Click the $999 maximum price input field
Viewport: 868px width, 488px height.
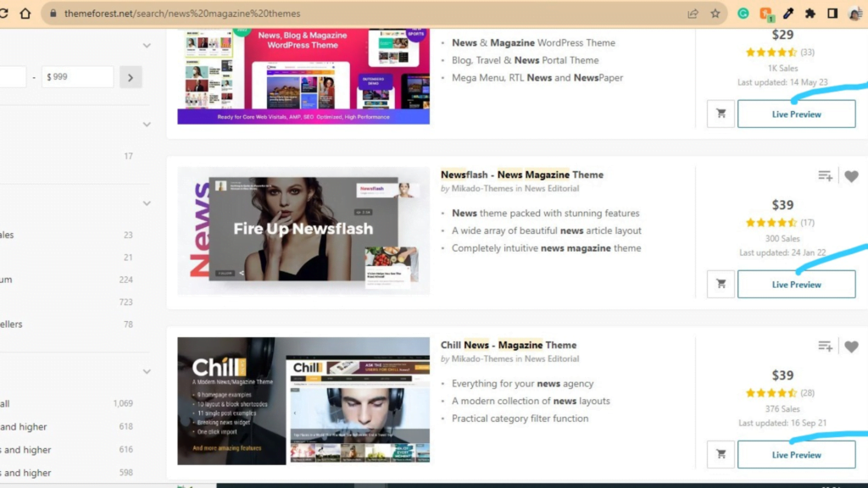pos(76,75)
